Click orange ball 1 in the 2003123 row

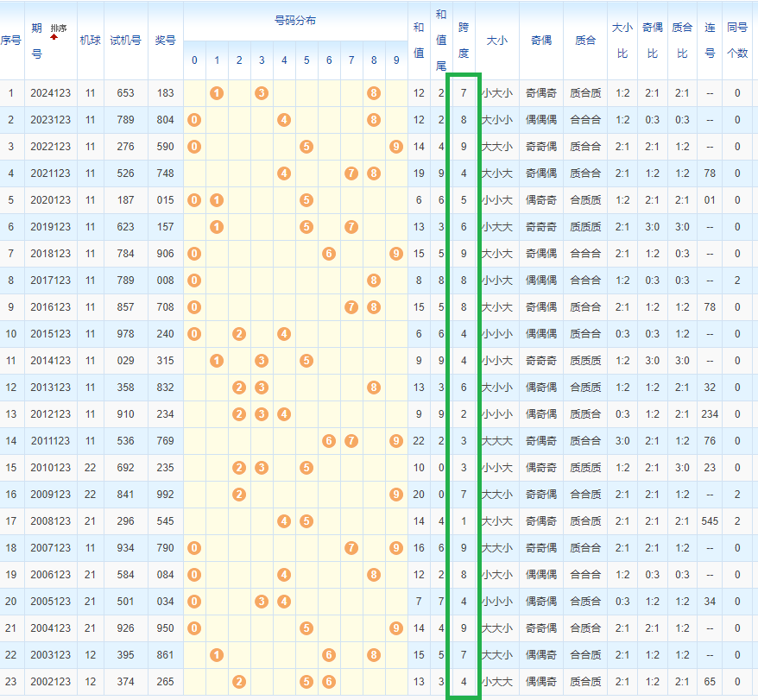pos(217,655)
